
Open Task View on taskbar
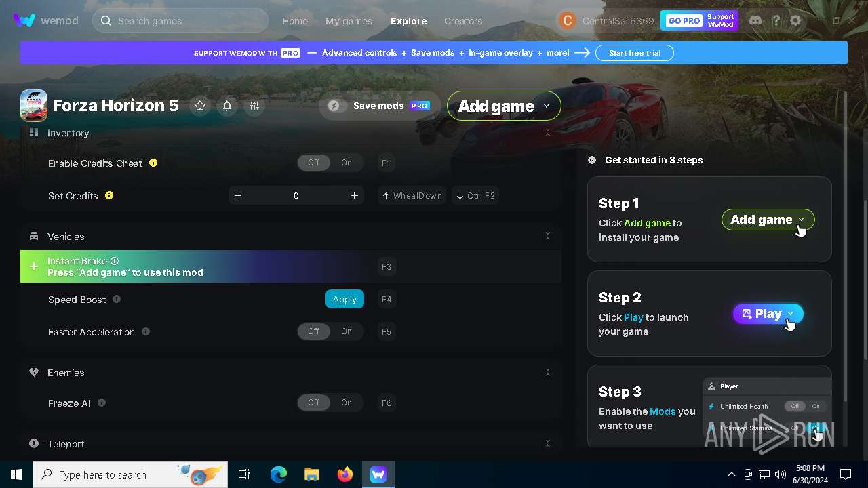click(244, 474)
